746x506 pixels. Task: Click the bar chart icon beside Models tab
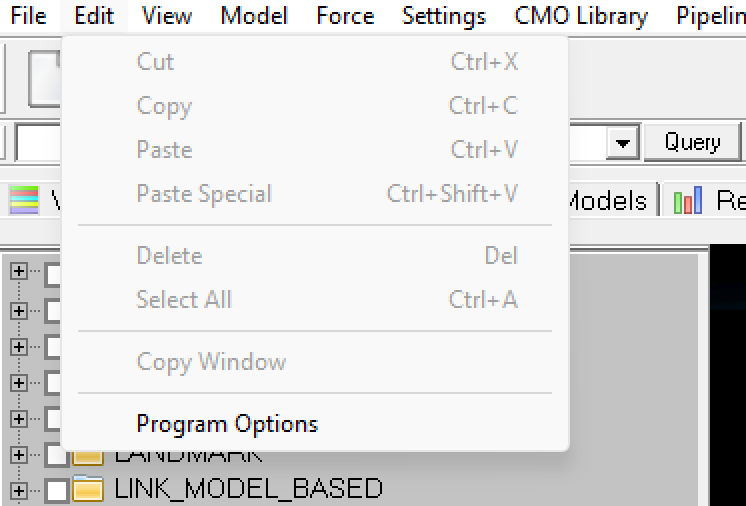coord(688,201)
